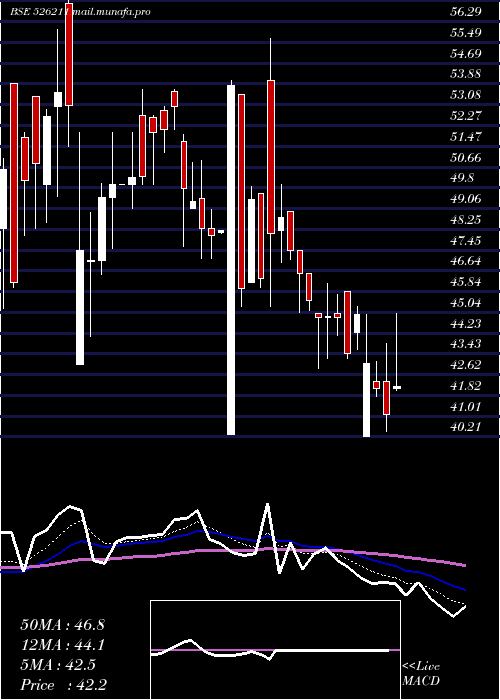This screenshot has width=500, height=700.
Task: Click the 45.84 price axis label
Action: [x=466, y=282]
